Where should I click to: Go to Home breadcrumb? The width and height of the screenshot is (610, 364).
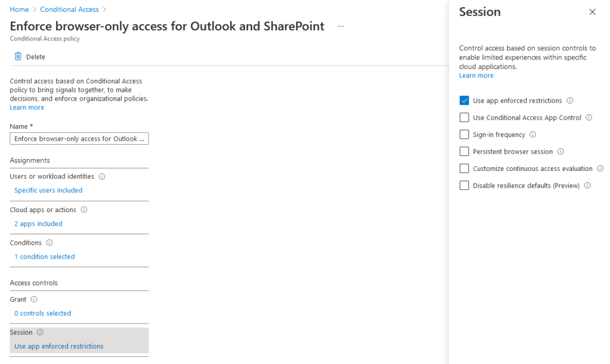tap(19, 10)
